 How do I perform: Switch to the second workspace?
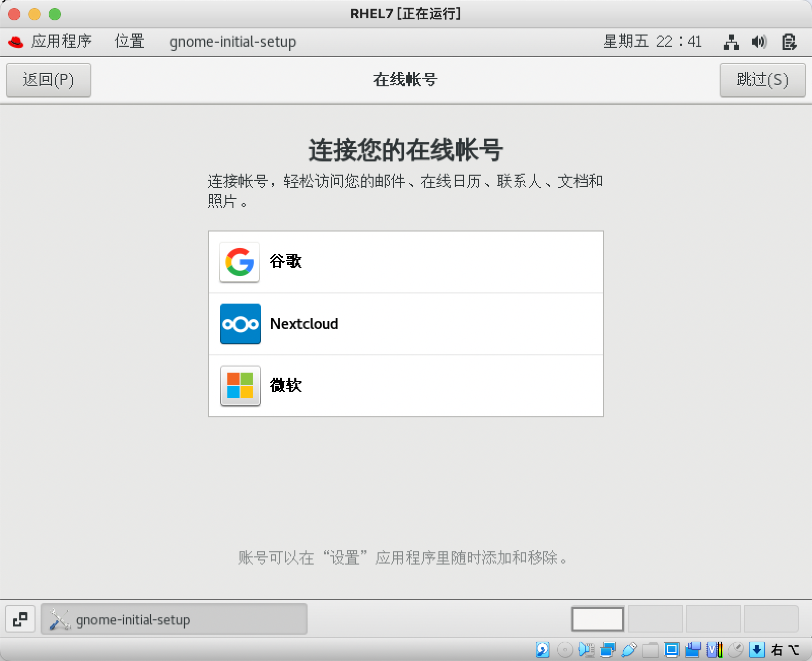coord(656,619)
